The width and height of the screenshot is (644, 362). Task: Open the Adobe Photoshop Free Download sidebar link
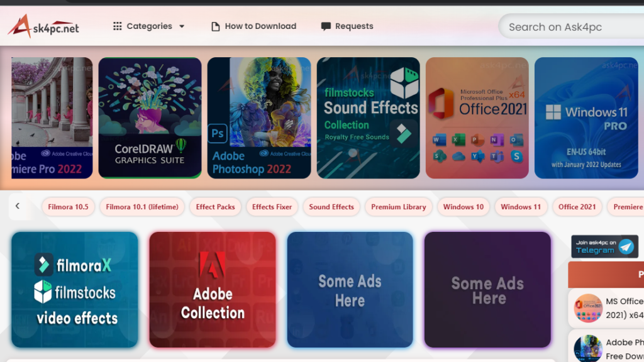point(625,349)
